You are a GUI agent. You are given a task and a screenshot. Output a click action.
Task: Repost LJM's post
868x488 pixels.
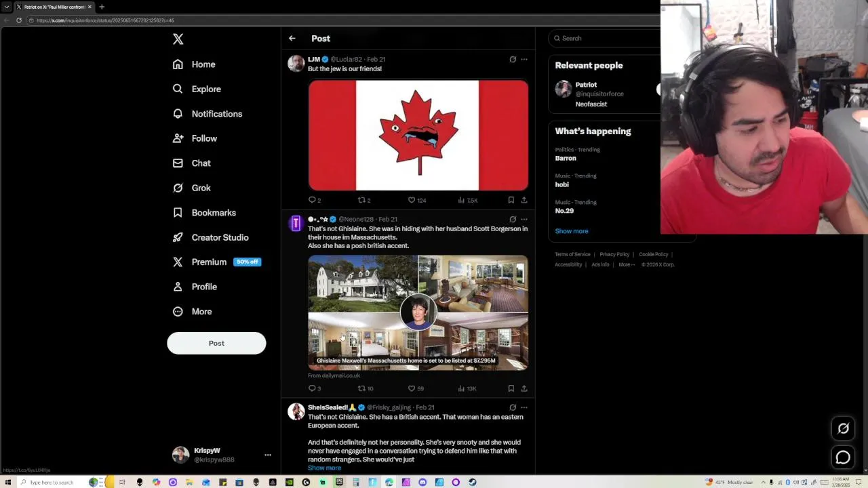tap(364, 200)
